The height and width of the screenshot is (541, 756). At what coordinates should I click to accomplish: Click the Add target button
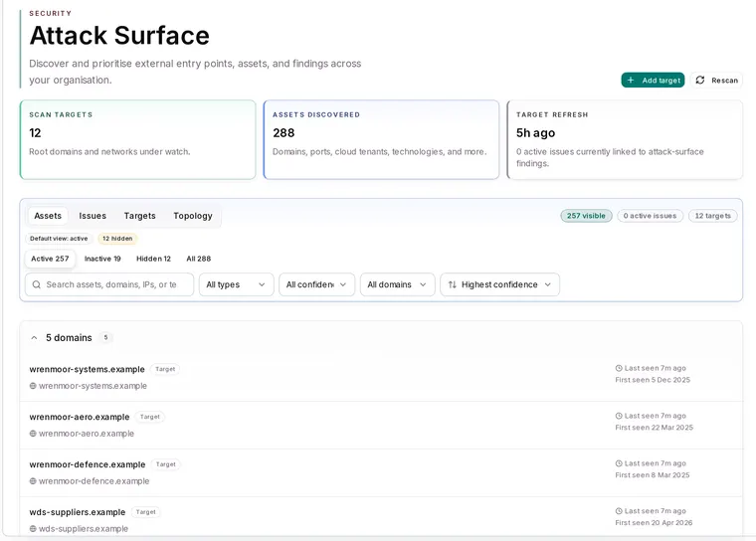point(653,80)
